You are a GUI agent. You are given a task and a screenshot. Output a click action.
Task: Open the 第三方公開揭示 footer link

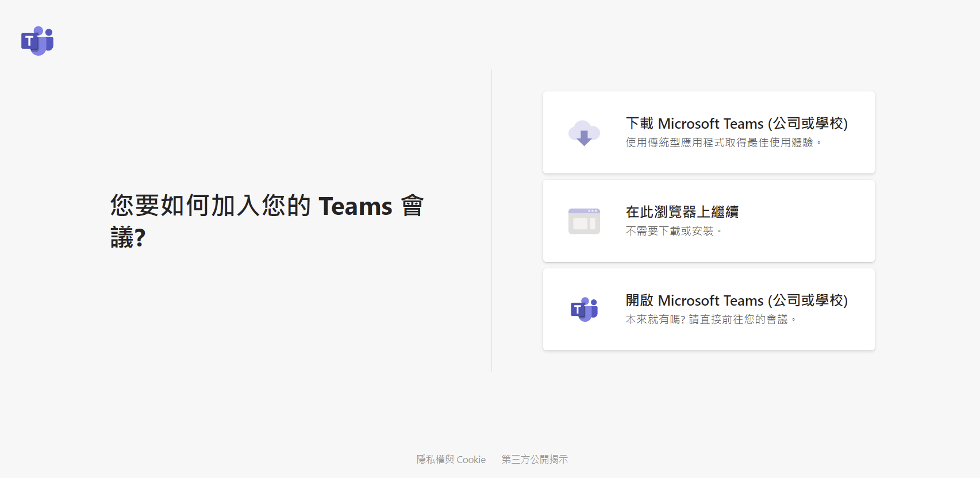point(535,460)
